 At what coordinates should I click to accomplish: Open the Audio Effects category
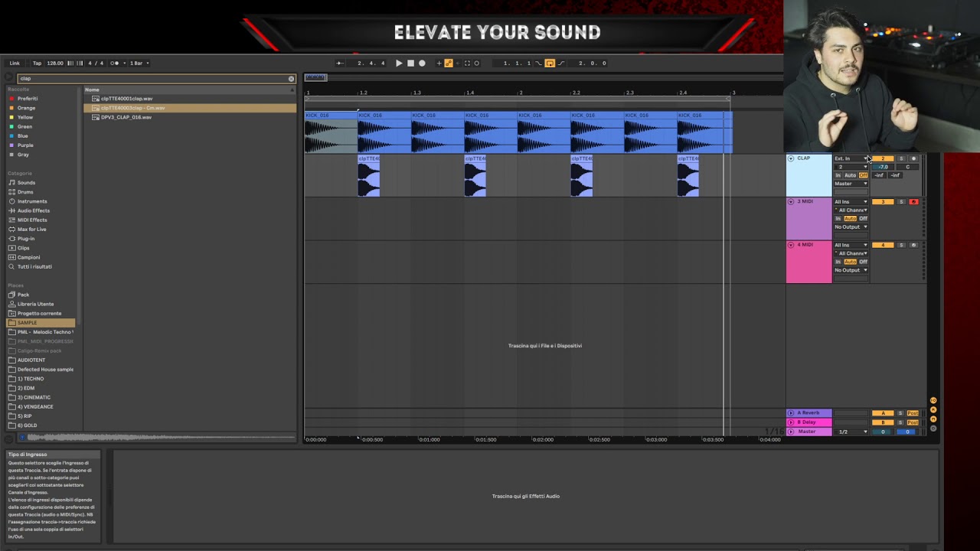pyautogui.click(x=34, y=210)
